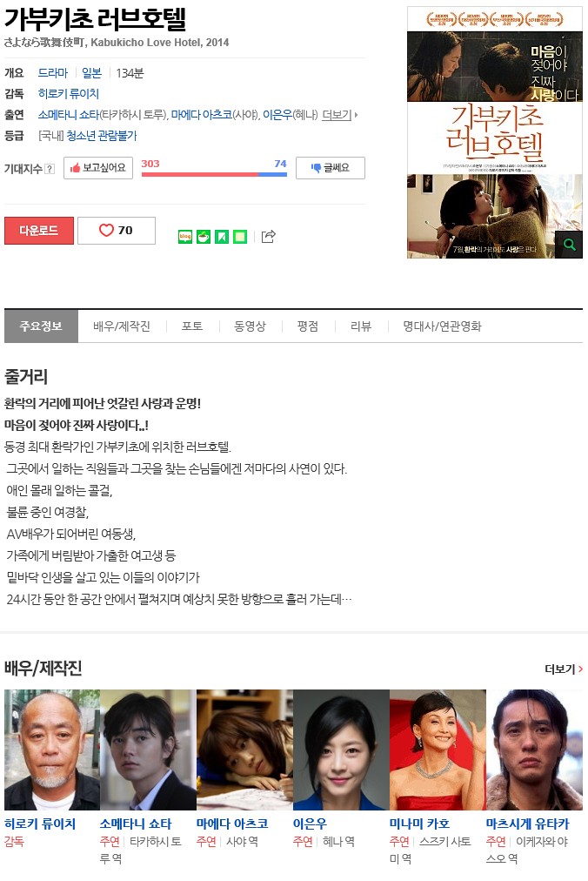
Task: Click the red 다운로드 button
Action: (x=39, y=231)
